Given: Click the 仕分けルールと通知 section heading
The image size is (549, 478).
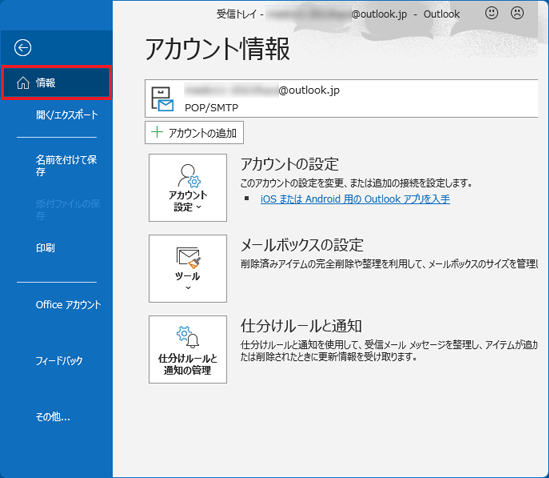Looking at the screenshot, I should coord(301,326).
